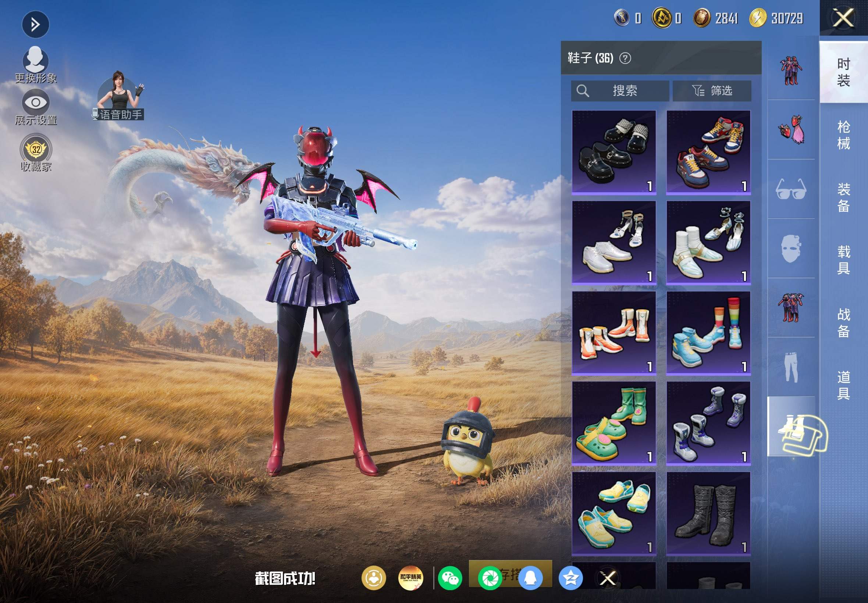Viewport: 868px width, 603px height.
Task: Select the blue sneakers with rainbow socks thumbnail
Action: click(708, 333)
